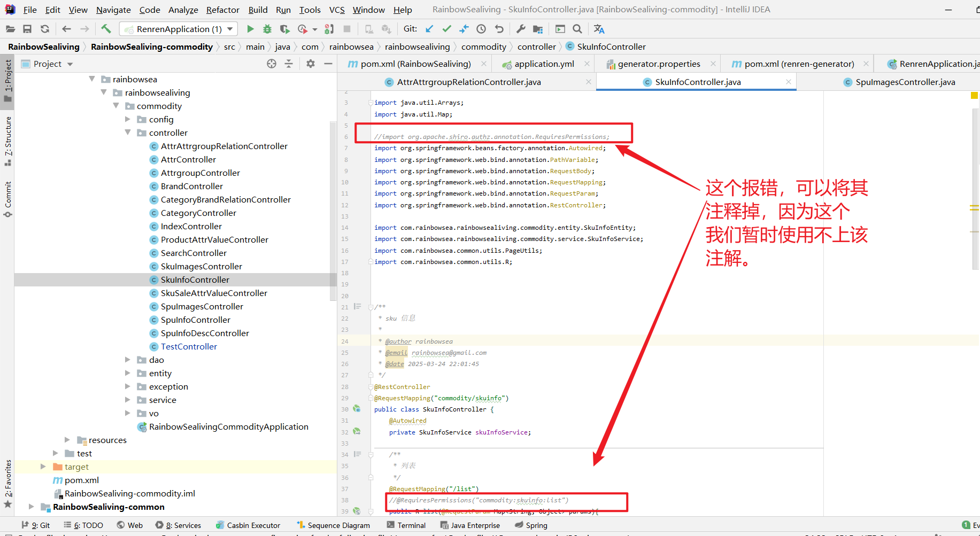
Task: Expand the target folder
Action: [43, 467]
